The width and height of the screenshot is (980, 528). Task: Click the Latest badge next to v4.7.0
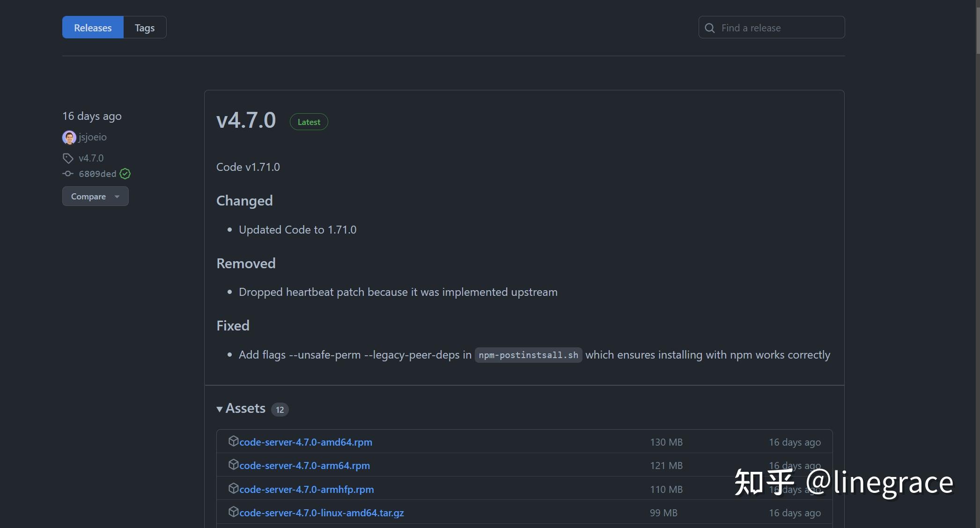308,122
